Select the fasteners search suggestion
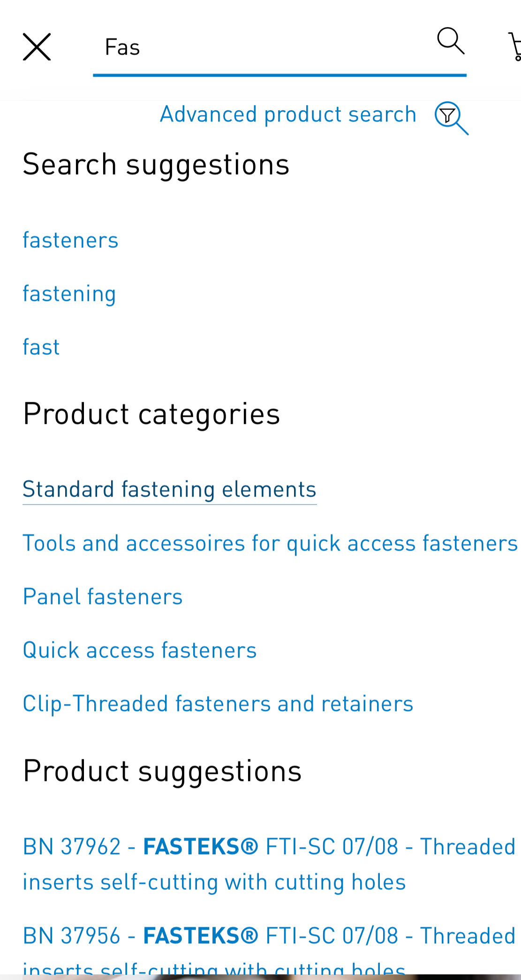The width and height of the screenshot is (521, 980). (70, 240)
